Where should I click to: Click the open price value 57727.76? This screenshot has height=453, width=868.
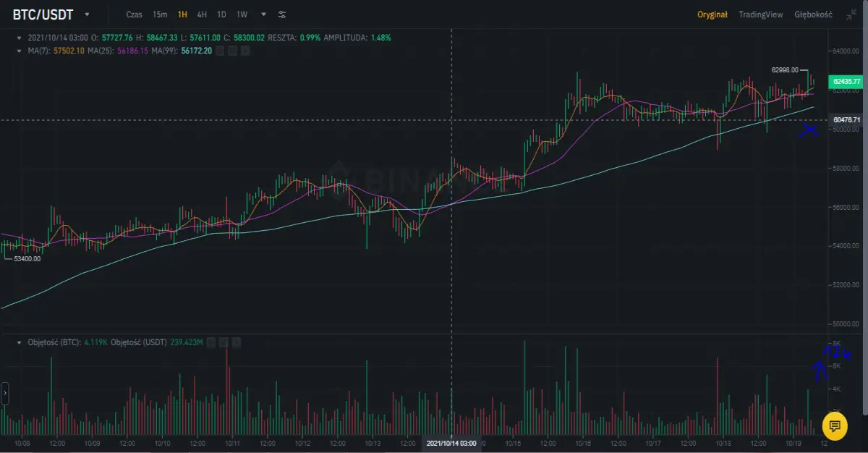[116, 37]
